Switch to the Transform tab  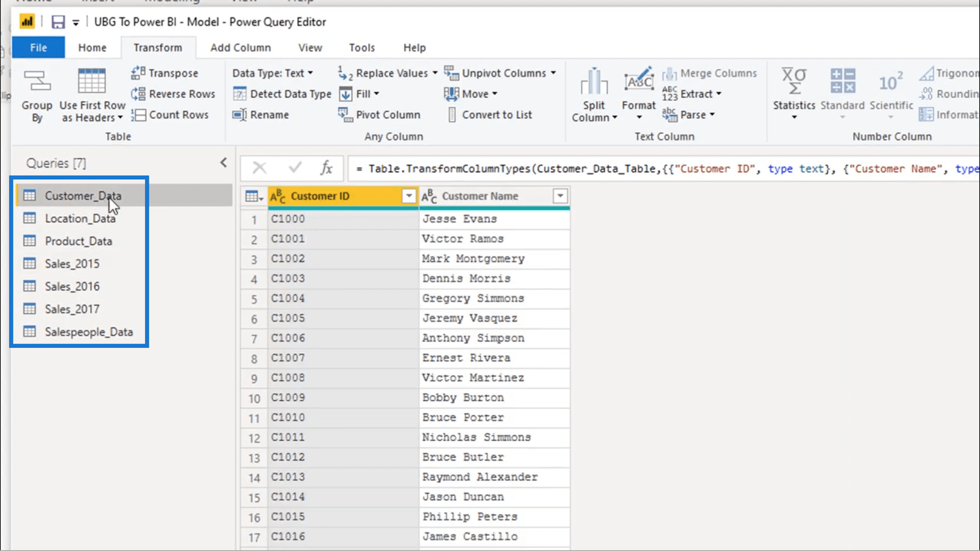point(158,47)
